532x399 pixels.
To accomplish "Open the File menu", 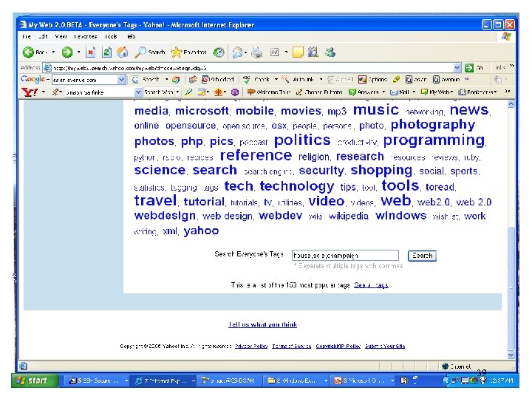I will pos(26,36).
